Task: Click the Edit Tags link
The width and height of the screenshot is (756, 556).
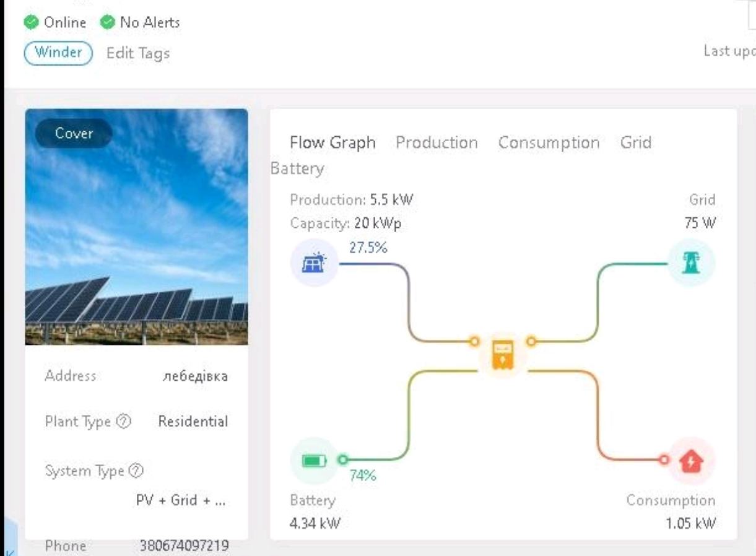Action: (x=137, y=53)
